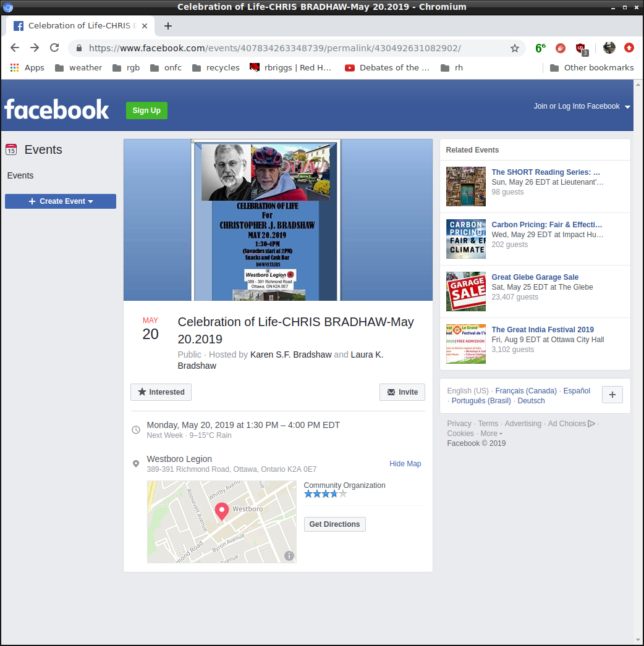This screenshot has width=644, height=646.
Task: Click the SHORT Reading Series thumbnail
Action: [466, 187]
